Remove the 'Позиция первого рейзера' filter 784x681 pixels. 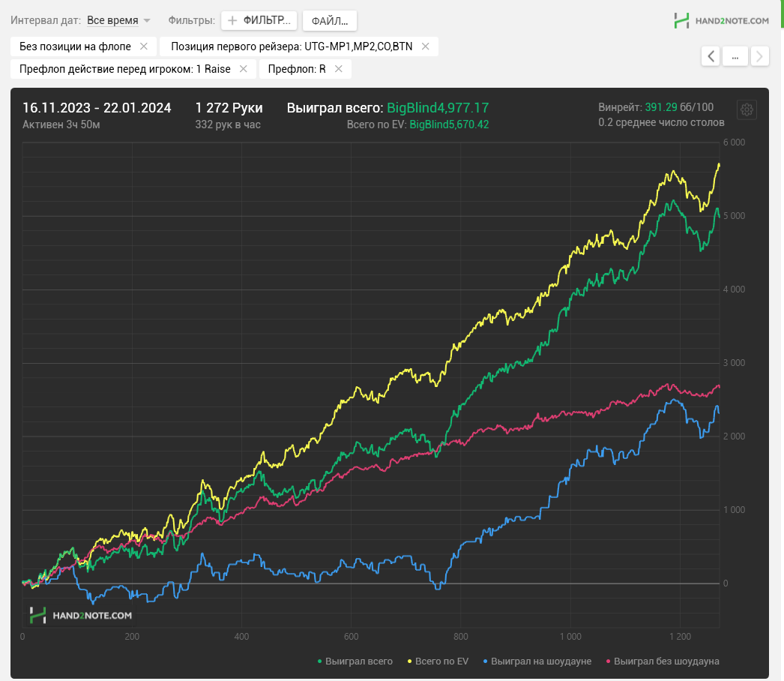point(426,46)
